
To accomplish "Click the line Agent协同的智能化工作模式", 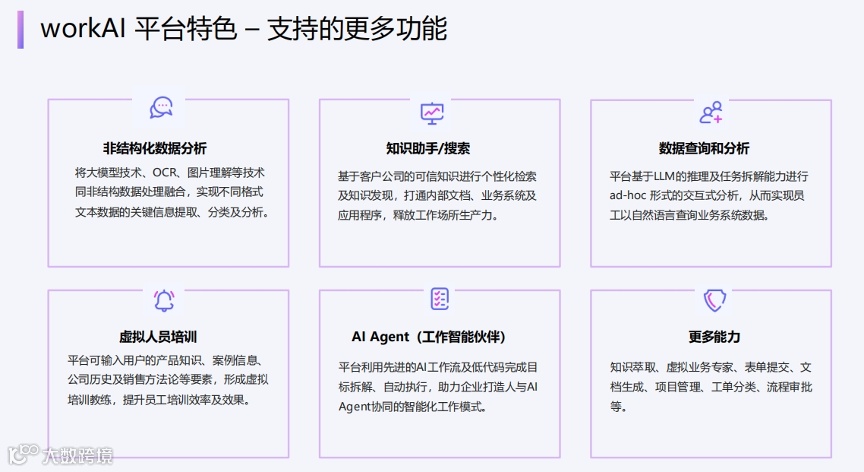I will pos(413,407).
